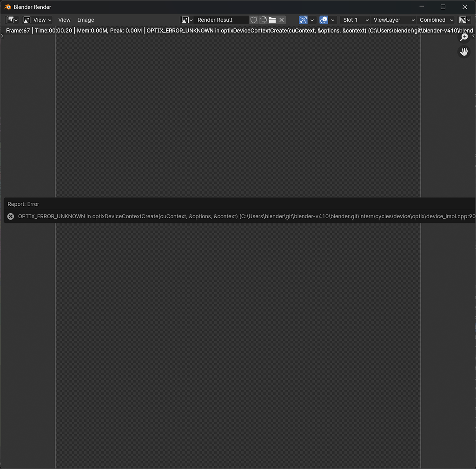Open the ViewLayer dropdown
The width and height of the screenshot is (476, 469).
[x=393, y=20]
